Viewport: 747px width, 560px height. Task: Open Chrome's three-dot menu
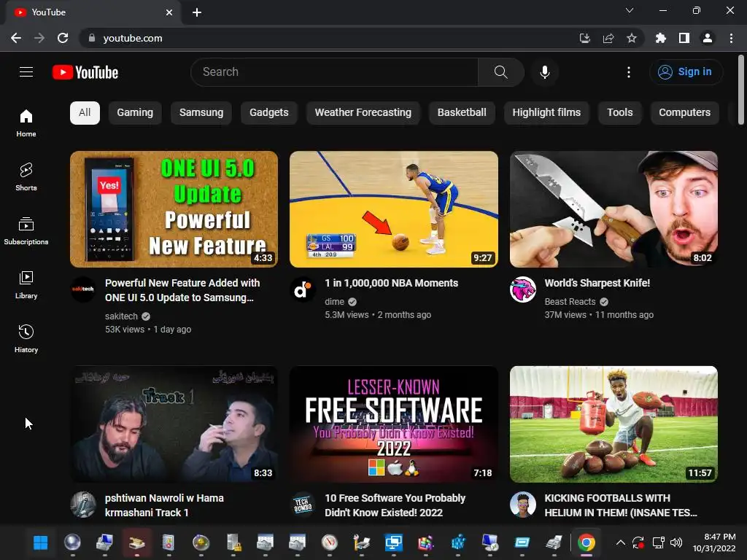tap(731, 38)
